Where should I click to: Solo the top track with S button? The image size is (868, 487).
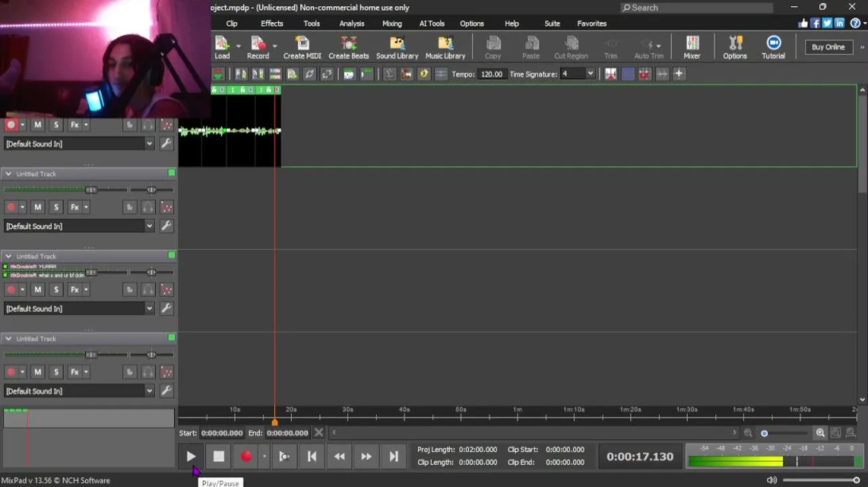click(56, 124)
